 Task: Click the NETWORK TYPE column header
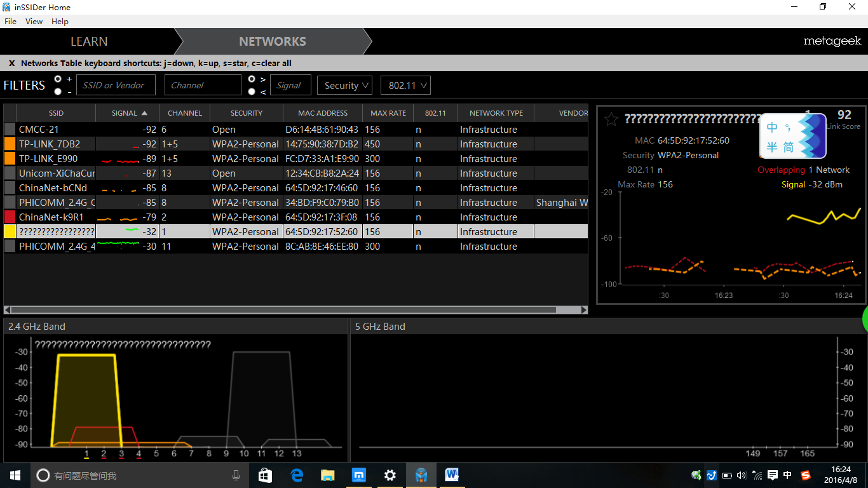pyautogui.click(x=496, y=113)
